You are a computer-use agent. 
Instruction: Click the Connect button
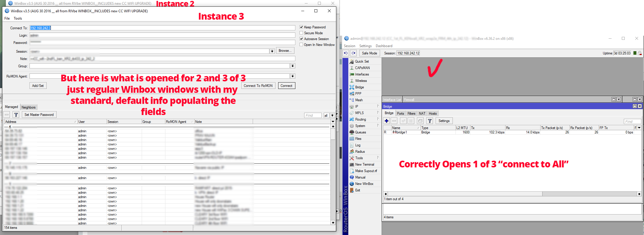pos(286,86)
